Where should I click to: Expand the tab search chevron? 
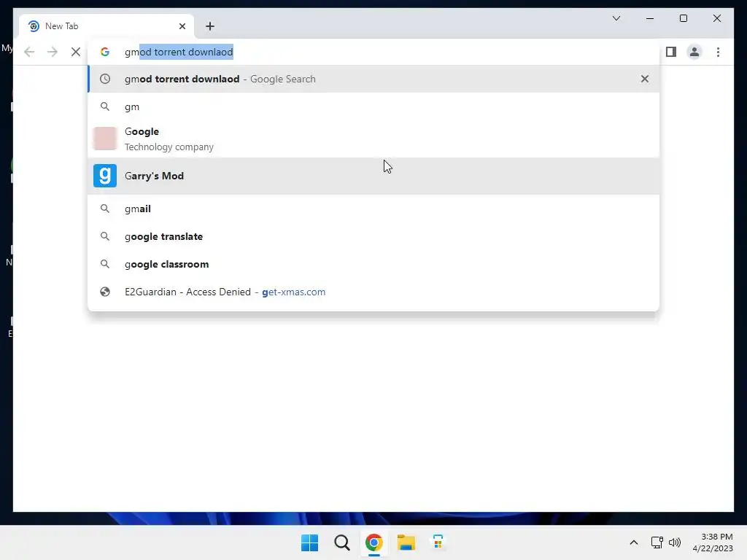click(x=616, y=18)
